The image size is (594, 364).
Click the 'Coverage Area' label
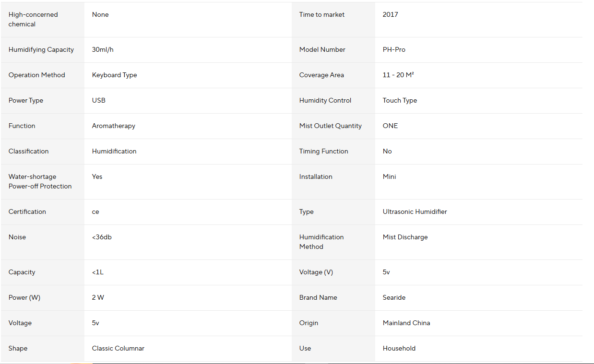click(x=321, y=75)
